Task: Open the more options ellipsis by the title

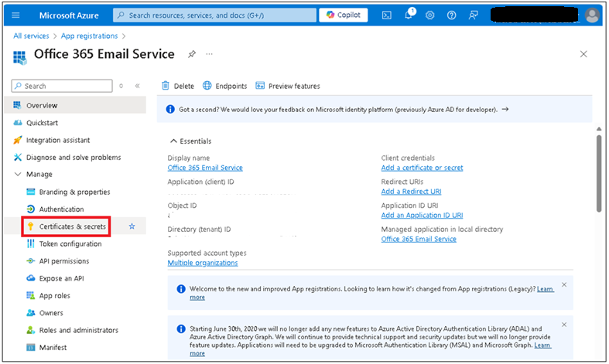Action: (210, 54)
